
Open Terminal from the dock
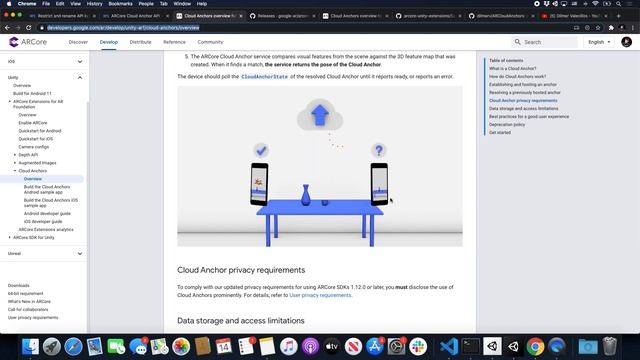coord(471,347)
